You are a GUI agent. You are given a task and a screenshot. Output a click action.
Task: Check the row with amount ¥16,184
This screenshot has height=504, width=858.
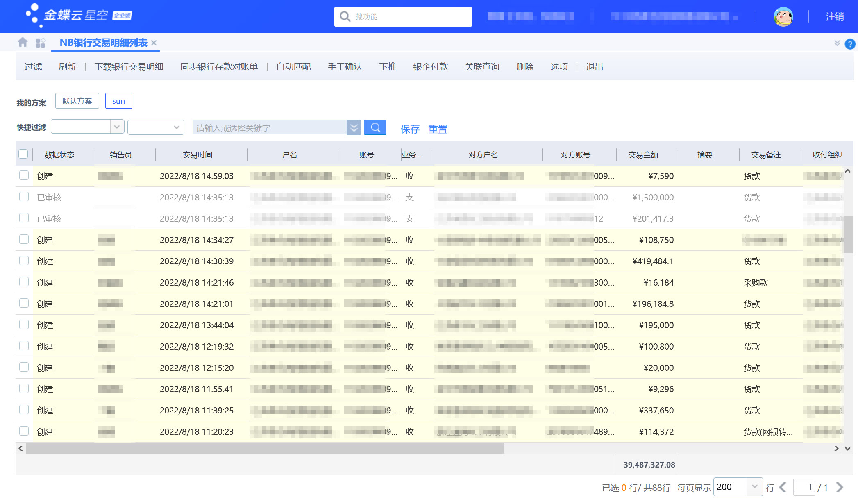pos(24,282)
